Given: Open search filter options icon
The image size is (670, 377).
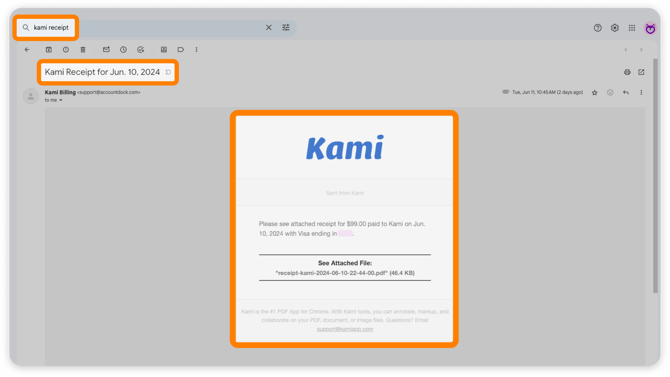Looking at the screenshot, I should point(286,27).
